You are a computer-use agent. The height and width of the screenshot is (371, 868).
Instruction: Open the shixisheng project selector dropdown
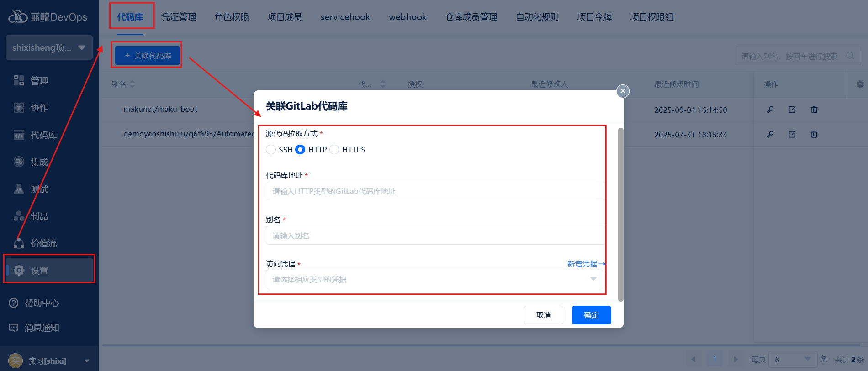(x=49, y=47)
